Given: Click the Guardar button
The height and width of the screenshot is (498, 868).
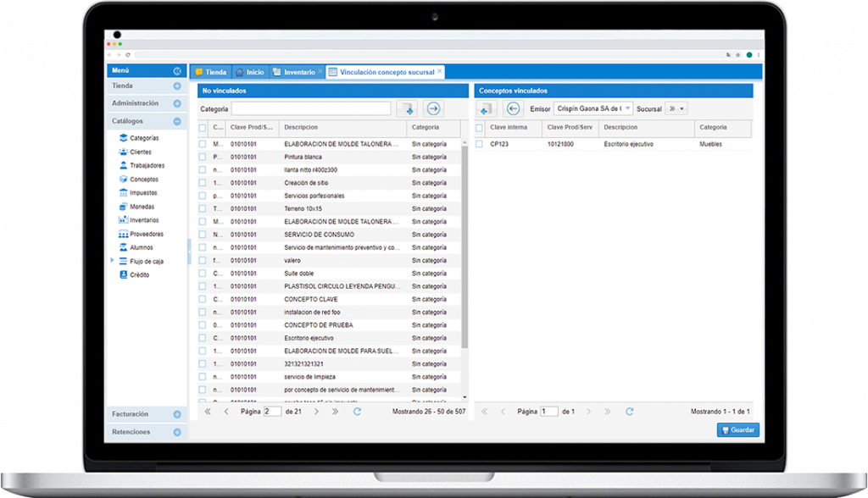Looking at the screenshot, I should (737, 430).
